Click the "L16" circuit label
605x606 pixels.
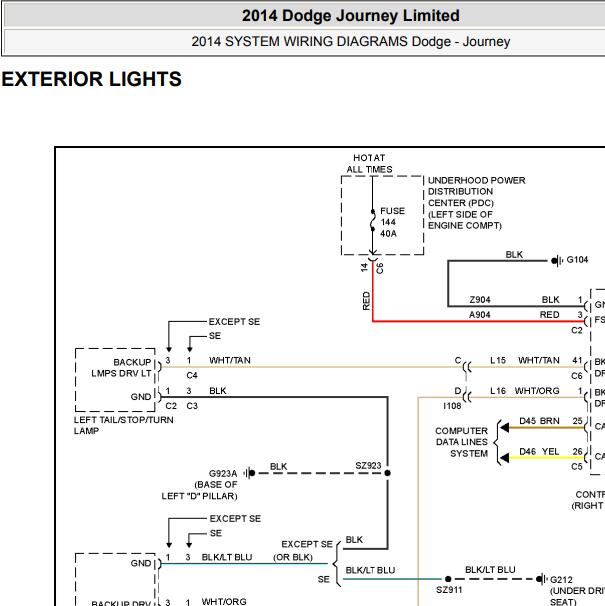click(498, 391)
